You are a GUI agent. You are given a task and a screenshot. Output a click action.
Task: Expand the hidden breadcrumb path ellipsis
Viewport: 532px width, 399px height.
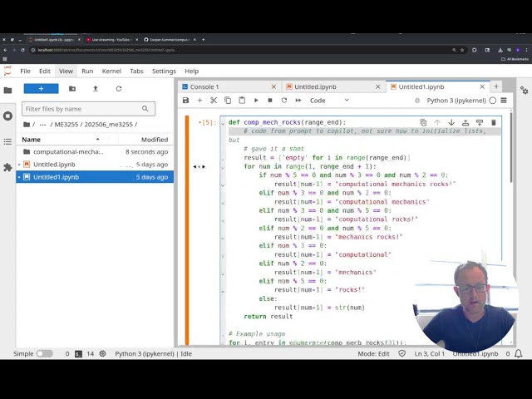tap(42, 125)
